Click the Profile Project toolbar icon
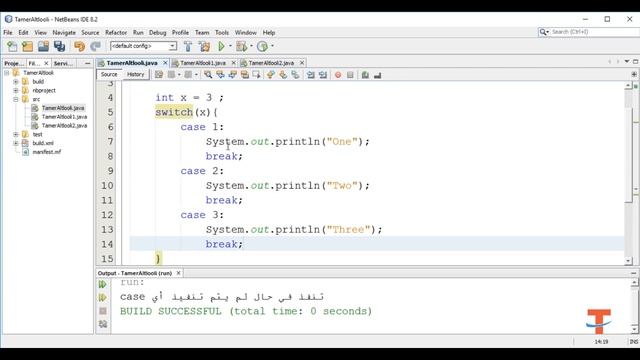The image size is (640, 360). 262,46
